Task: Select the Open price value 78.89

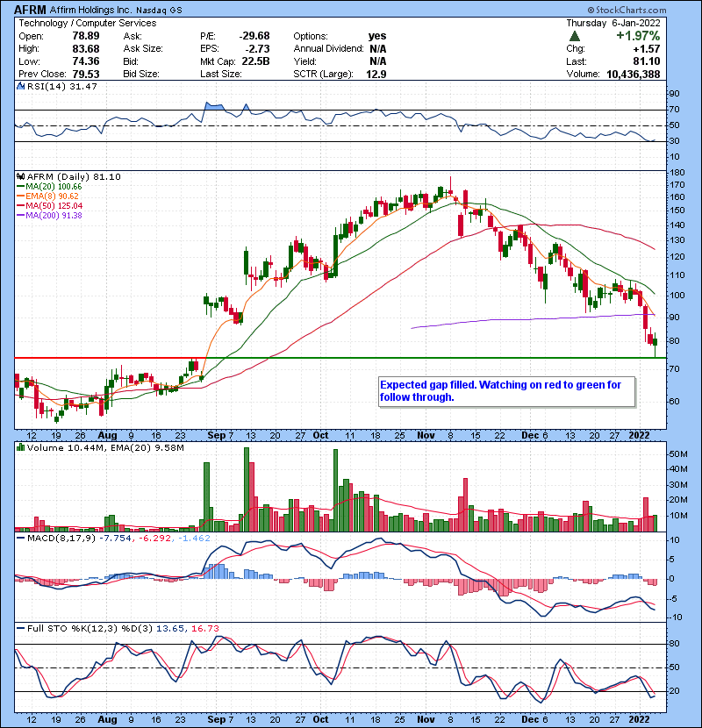Action: (86, 36)
